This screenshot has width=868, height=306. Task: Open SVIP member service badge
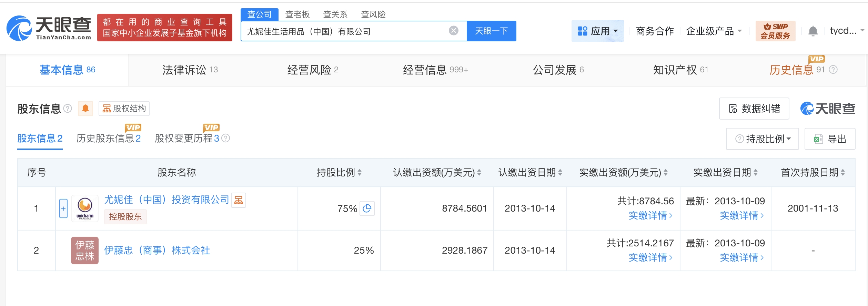775,31
